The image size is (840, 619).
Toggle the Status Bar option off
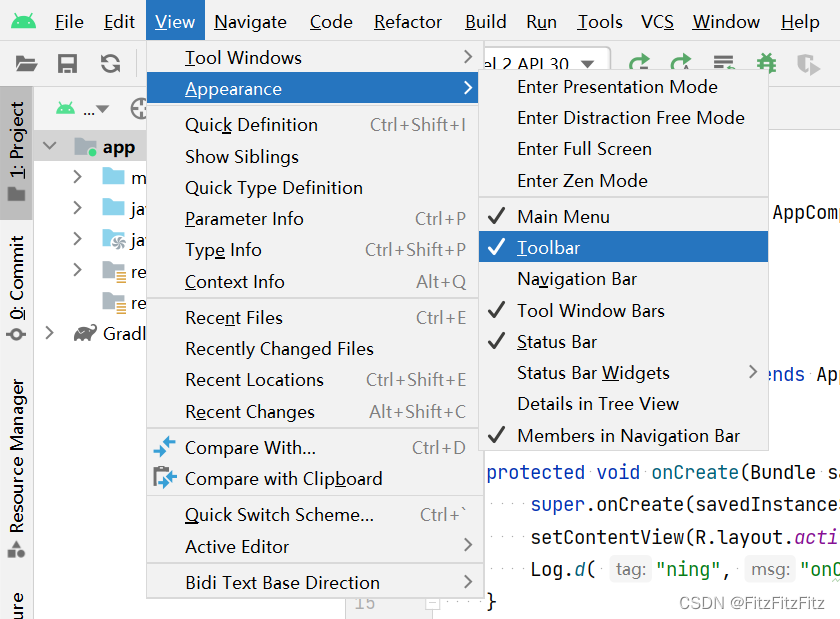point(556,342)
